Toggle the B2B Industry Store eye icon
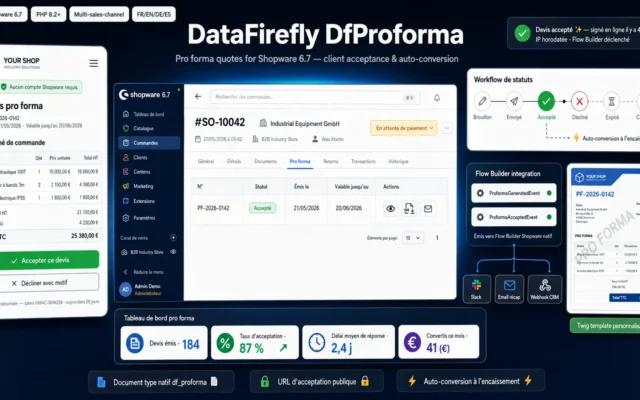640x400 pixels. pyautogui.click(x=173, y=252)
